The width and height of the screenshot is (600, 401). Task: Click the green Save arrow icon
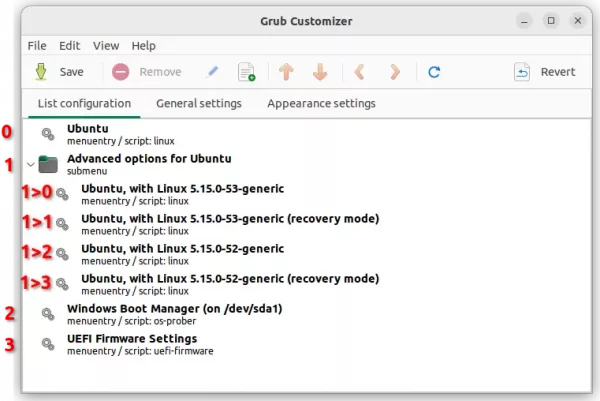coord(41,72)
